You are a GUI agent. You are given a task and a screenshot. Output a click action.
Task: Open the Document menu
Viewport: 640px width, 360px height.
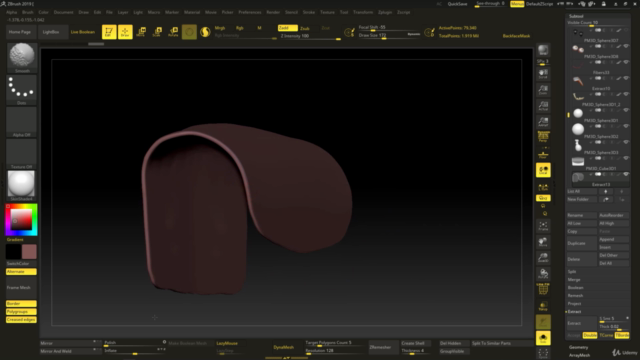click(63, 12)
